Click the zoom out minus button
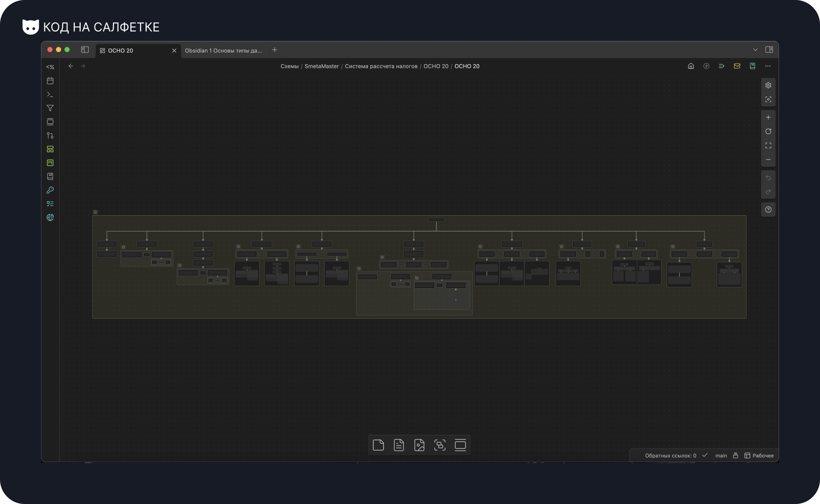The image size is (820, 504). [768, 160]
